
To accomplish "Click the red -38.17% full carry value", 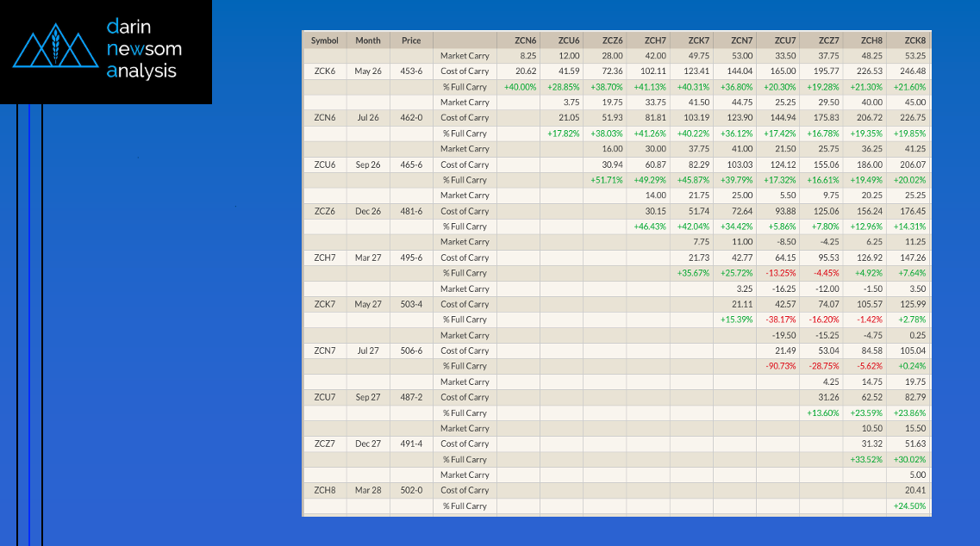I will tap(780, 320).
